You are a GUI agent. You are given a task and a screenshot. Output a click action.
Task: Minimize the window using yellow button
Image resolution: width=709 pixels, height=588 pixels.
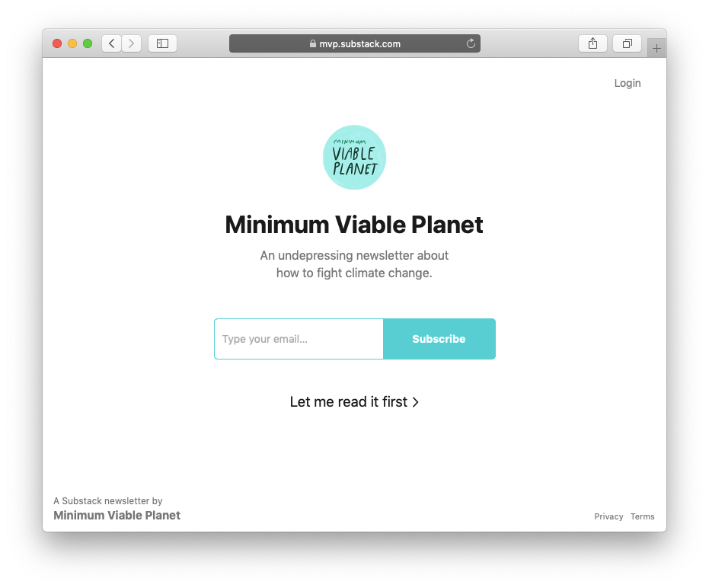pyautogui.click(x=72, y=43)
